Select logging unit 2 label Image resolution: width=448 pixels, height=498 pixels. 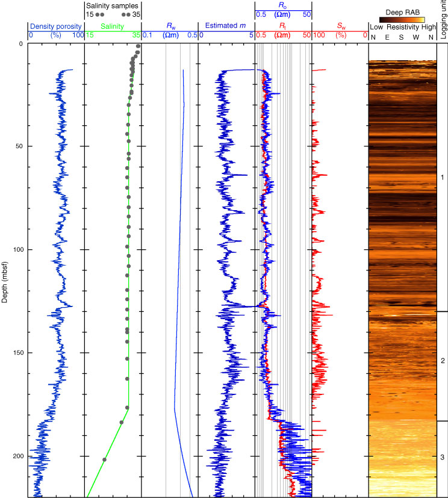(443, 361)
